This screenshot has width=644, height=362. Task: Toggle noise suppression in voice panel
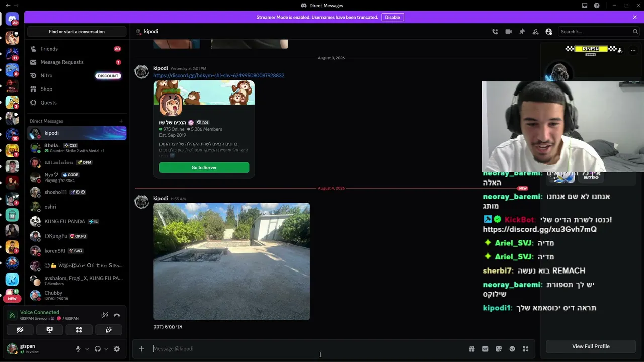(104, 315)
